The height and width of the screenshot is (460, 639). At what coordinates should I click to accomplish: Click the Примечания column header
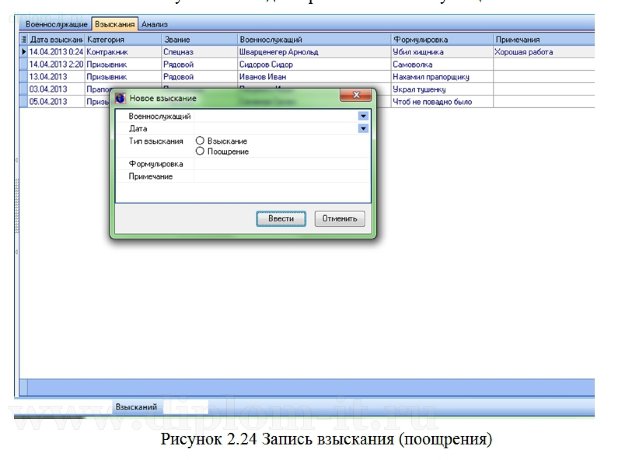tap(544, 40)
